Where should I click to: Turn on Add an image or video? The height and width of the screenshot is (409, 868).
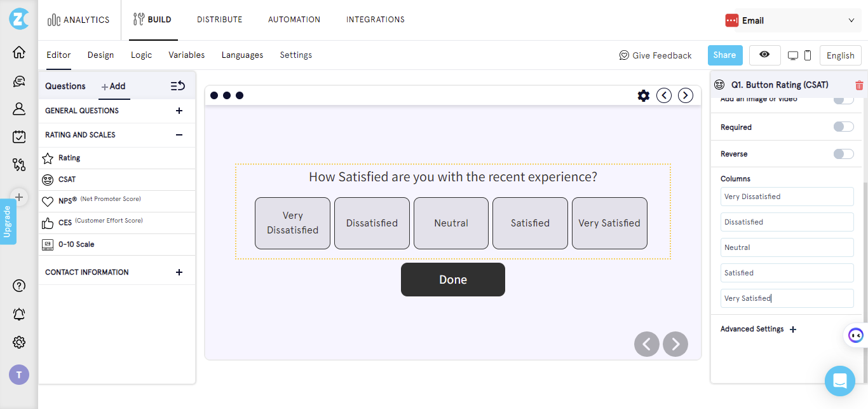coord(843,99)
